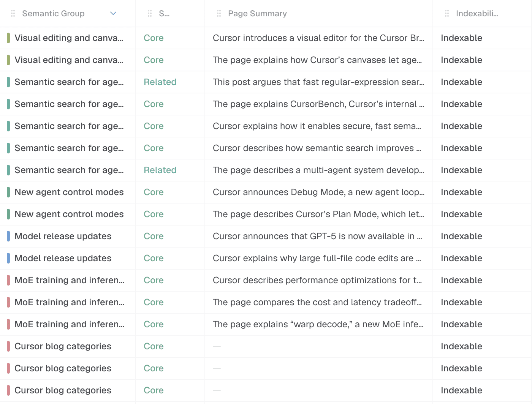The width and height of the screenshot is (532, 404).
Task: Select summary 'Cursor announces that GPT-5 is now available'
Action: (317, 236)
